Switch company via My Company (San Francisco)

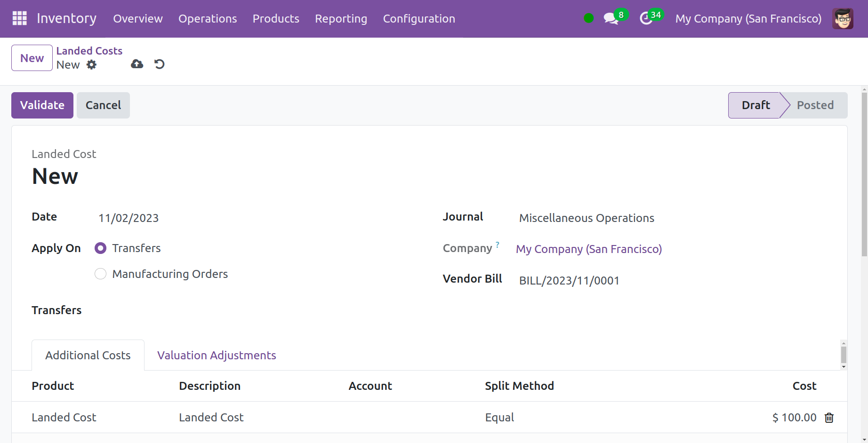748,19
